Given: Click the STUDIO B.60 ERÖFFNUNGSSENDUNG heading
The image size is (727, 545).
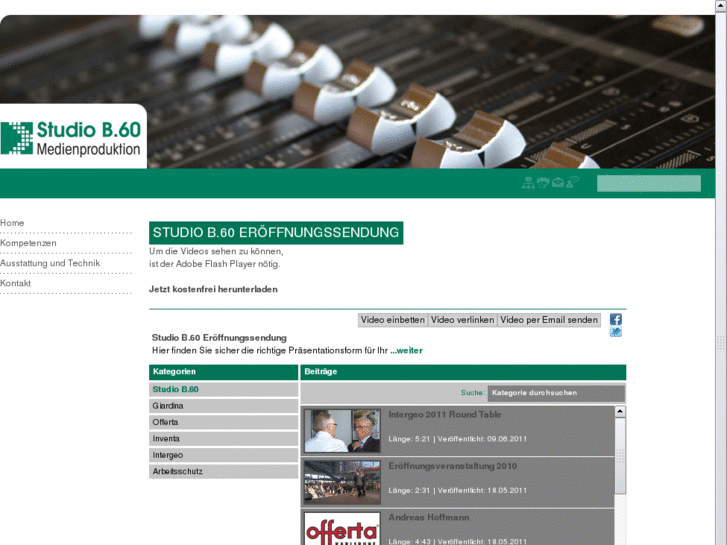Looking at the screenshot, I should pos(276,233).
